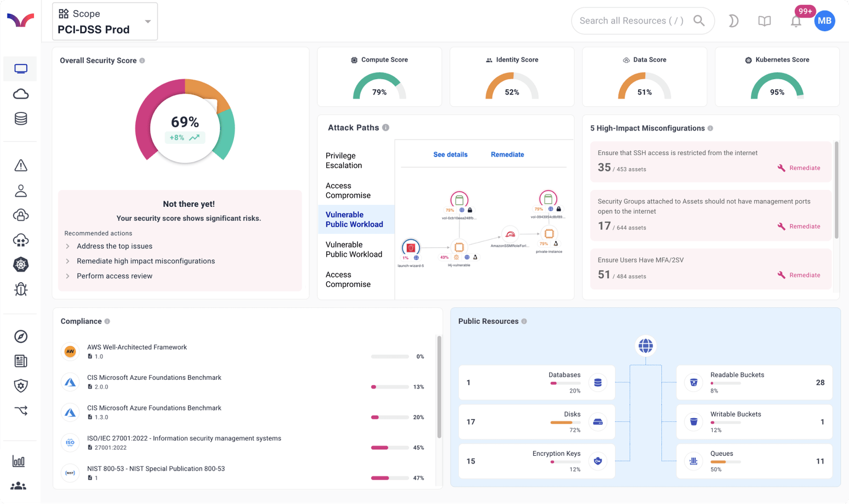Toggle dark mode with the moon icon

coord(733,21)
